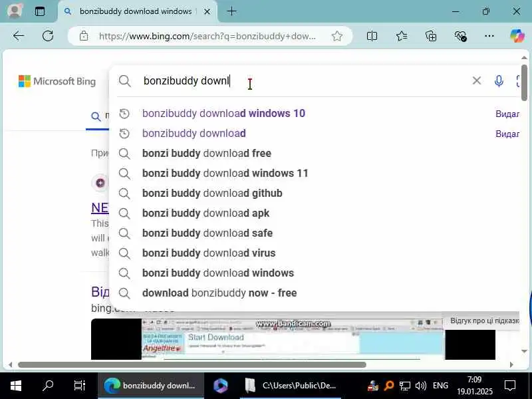The image size is (532, 399).
Task: Clear the search box text
Action: point(477,80)
